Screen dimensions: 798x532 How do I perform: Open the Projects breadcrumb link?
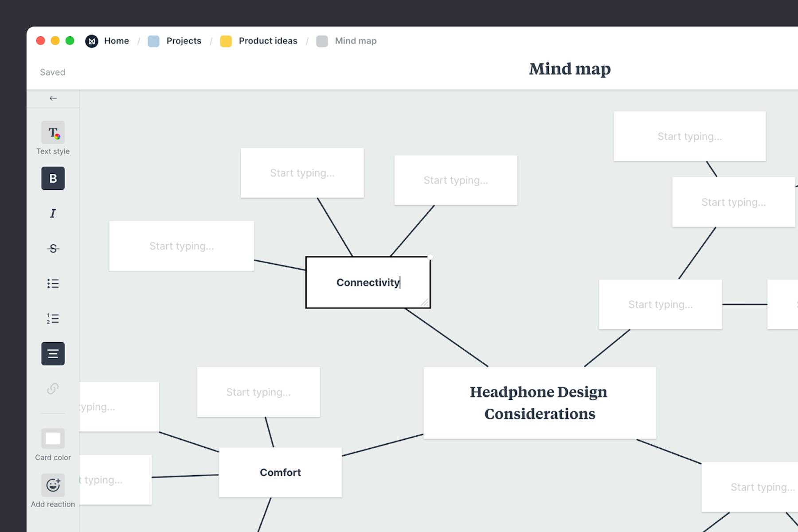click(184, 41)
